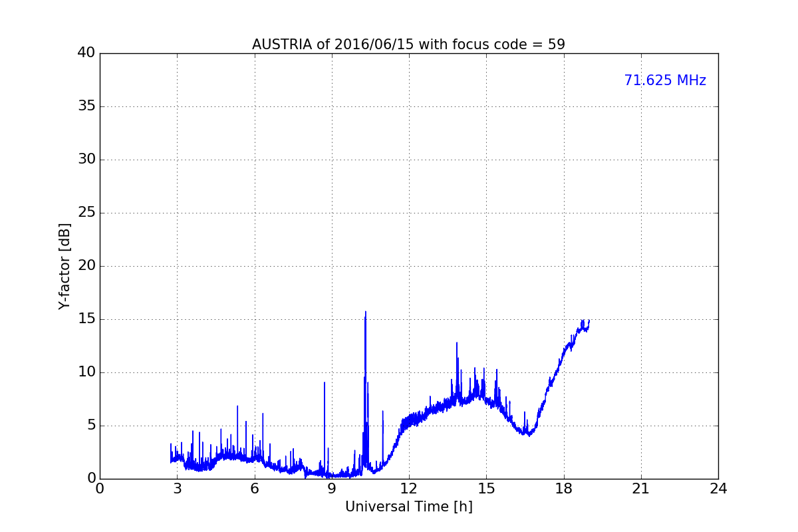Click the y-axis tick label '10'
This screenshot has height=532, width=798.
[86, 372]
